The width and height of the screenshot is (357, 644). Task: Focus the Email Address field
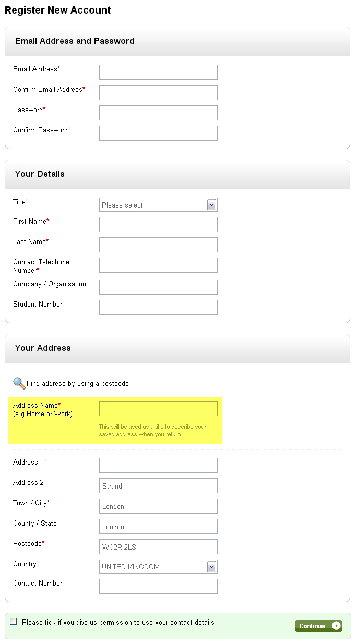point(158,72)
